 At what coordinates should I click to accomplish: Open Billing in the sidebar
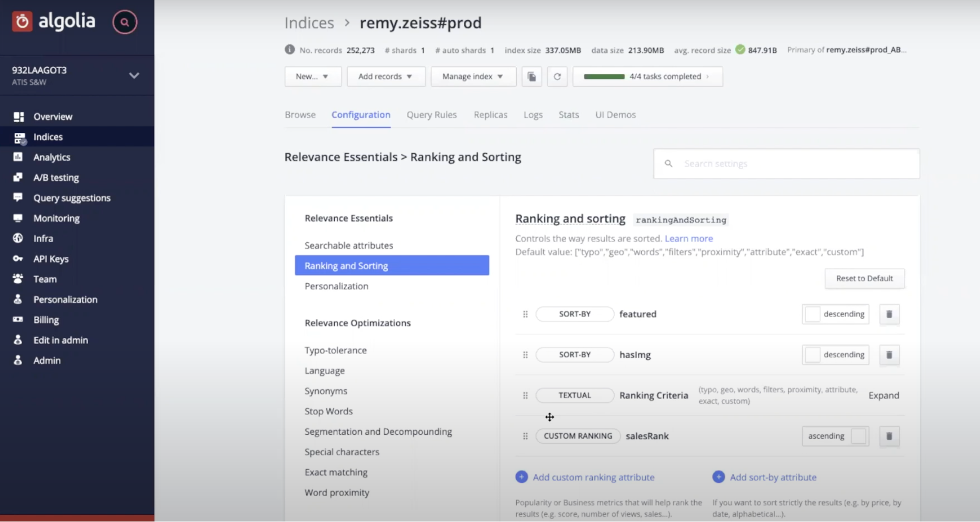[46, 320]
